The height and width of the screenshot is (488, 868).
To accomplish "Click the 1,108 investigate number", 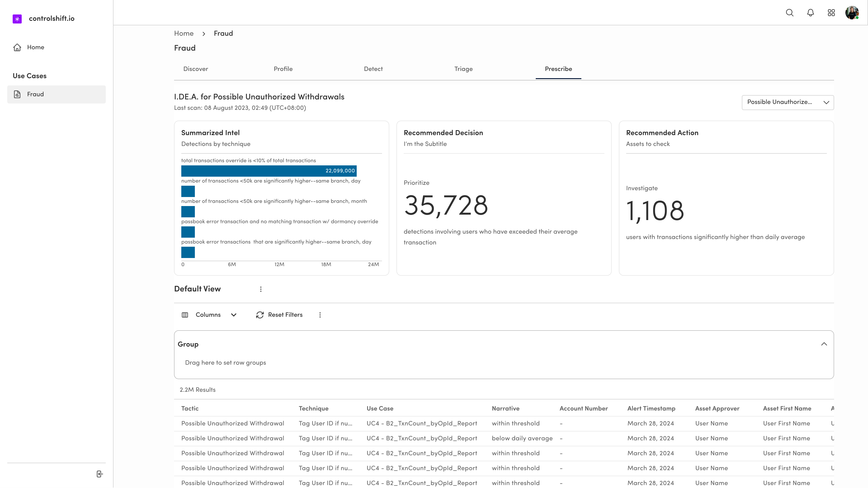I will click(x=655, y=211).
